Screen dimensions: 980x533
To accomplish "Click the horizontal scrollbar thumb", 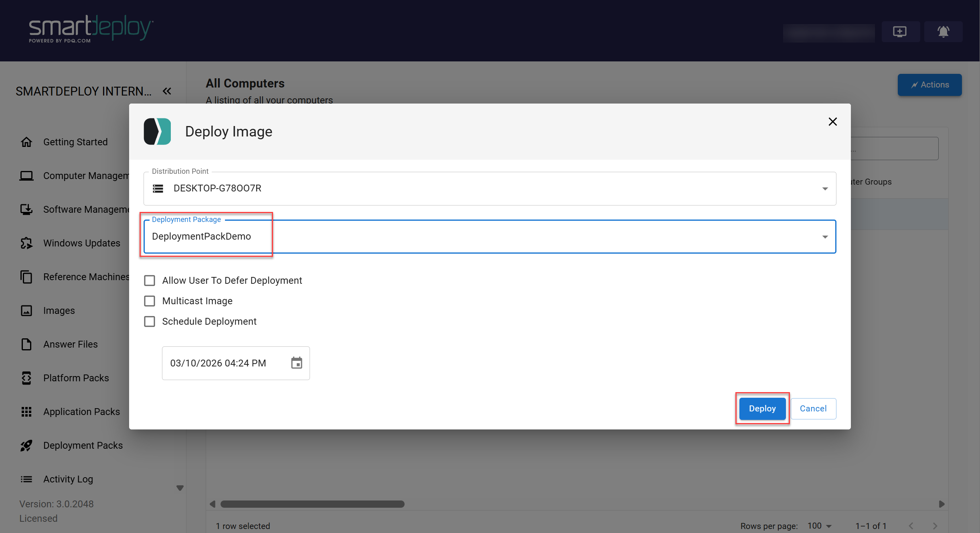I will pyautogui.click(x=312, y=504).
